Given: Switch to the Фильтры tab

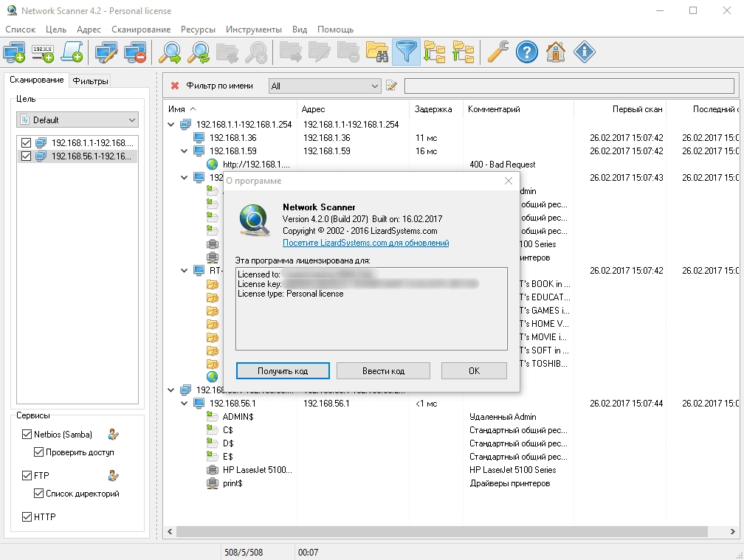Looking at the screenshot, I should [90, 81].
